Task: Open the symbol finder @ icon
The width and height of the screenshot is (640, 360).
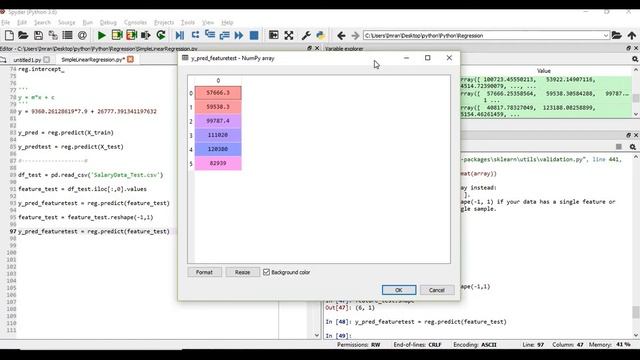Action: click(82, 36)
